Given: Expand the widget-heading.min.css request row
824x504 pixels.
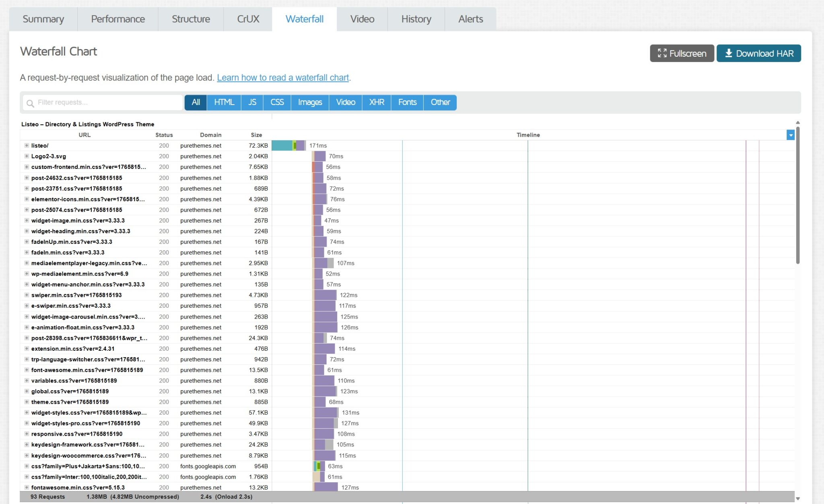Looking at the screenshot, I should tap(27, 231).
